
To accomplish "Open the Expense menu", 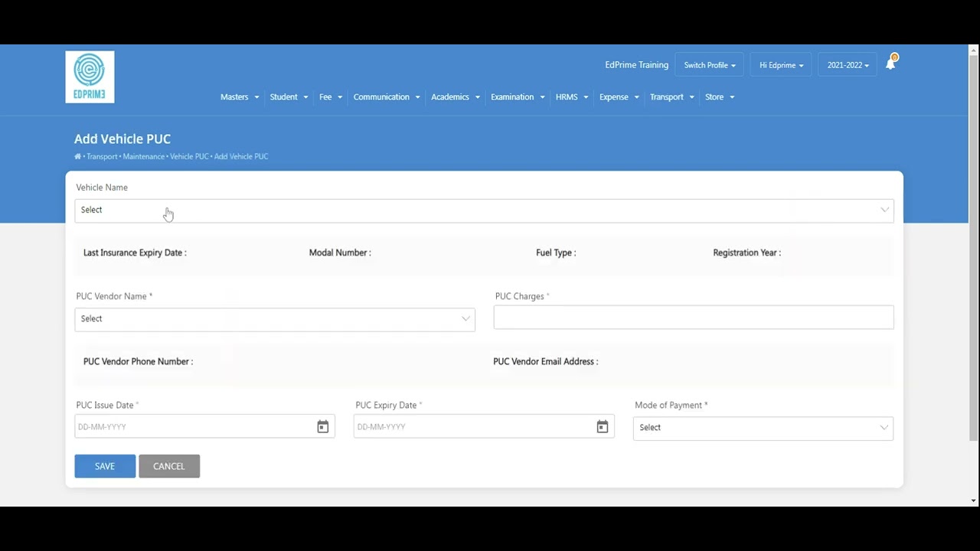I will click(x=619, y=97).
